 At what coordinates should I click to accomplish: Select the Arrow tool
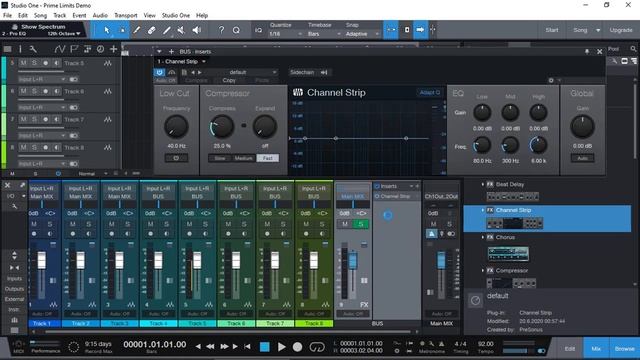coord(107,30)
